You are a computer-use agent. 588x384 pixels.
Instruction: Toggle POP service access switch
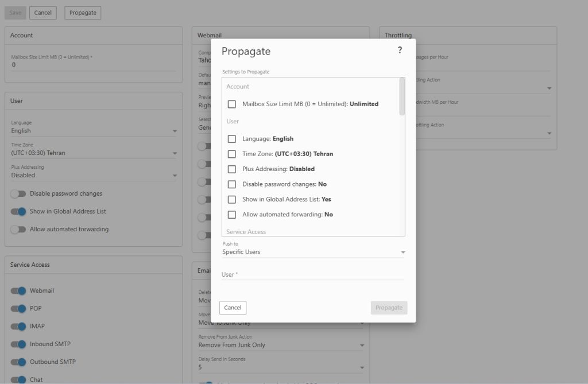[x=18, y=309]
